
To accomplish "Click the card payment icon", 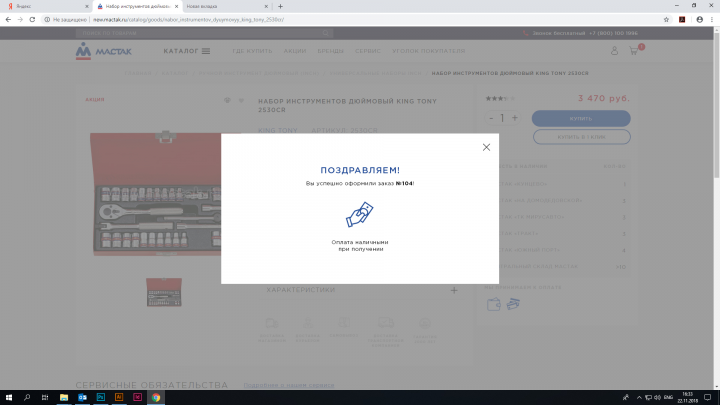I will [x=513, y=304].
